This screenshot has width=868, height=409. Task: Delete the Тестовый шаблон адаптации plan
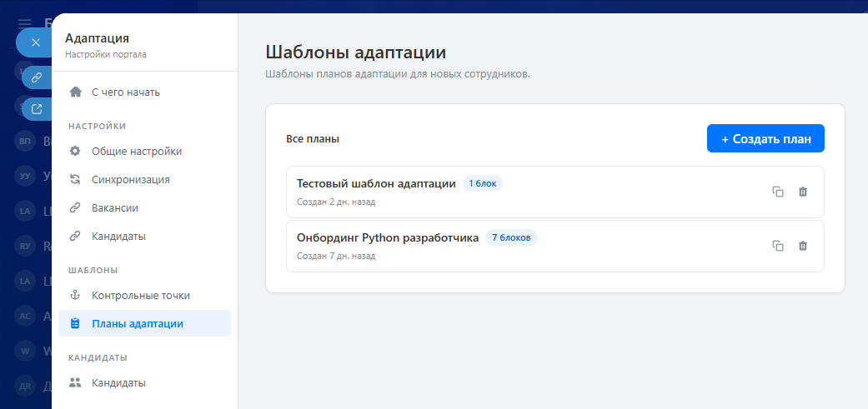point(803,192)
